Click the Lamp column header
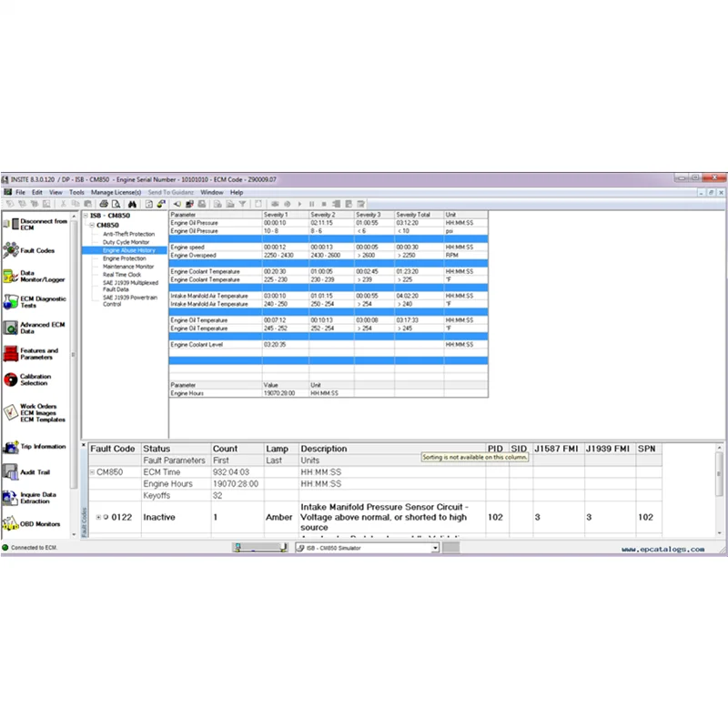Screen dimensions: 728x728 281,449
